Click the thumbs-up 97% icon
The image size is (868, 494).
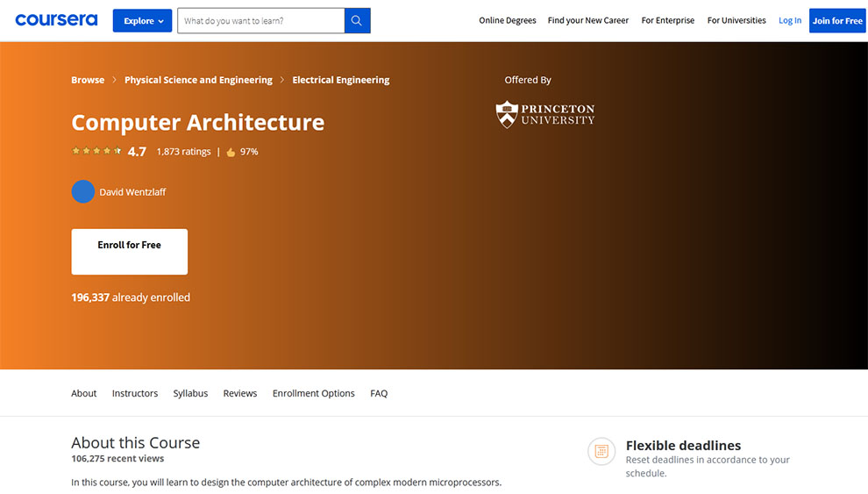[231, 153]
